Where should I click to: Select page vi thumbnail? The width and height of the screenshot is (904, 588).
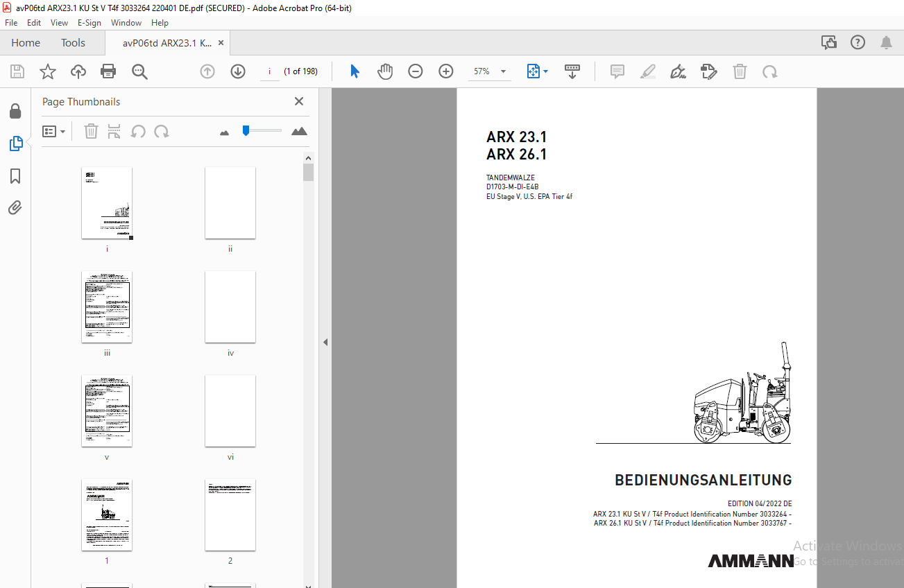click(230, 411)
